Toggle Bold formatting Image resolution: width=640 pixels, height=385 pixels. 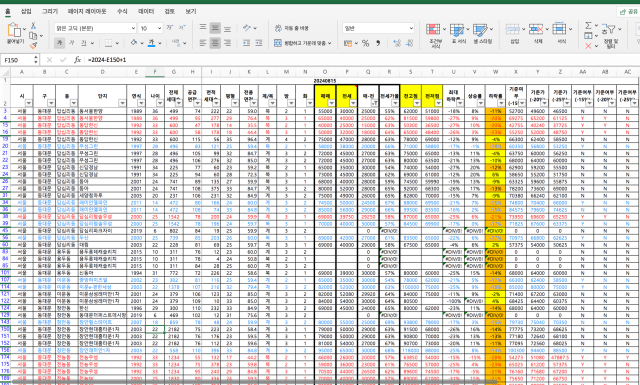[60, 42]
